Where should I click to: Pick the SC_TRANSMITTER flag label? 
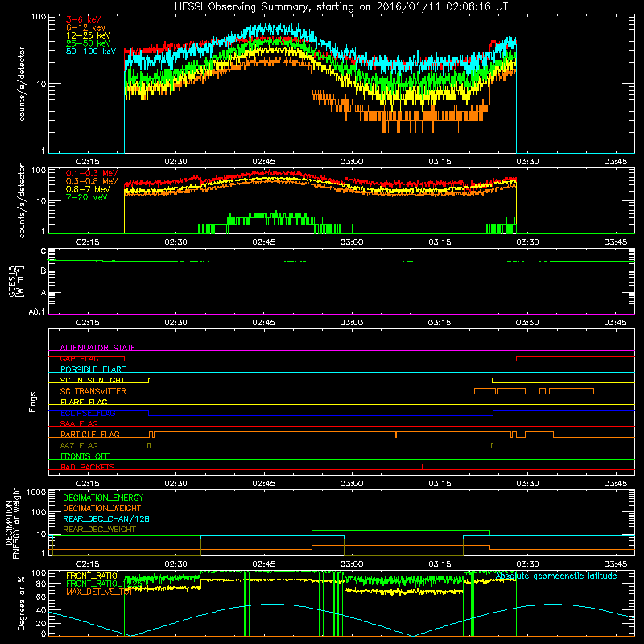pos(93,391)
